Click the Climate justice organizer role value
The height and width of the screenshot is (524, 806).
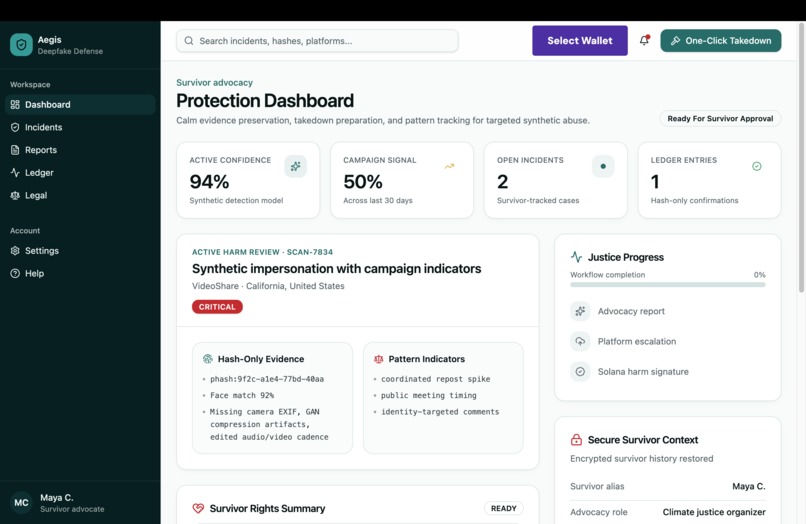click(713, 512)
